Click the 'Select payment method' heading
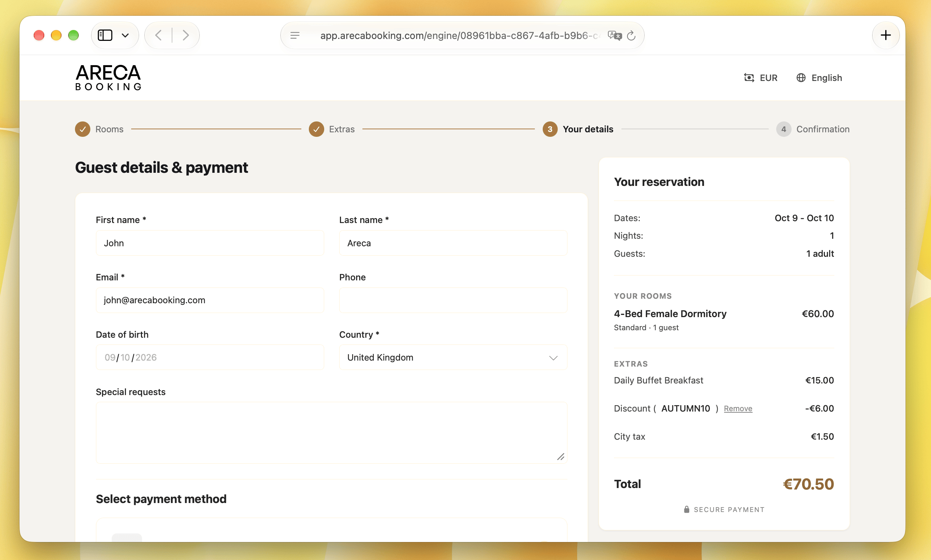Viewport: 931px width, 560px height. point(161,499)
